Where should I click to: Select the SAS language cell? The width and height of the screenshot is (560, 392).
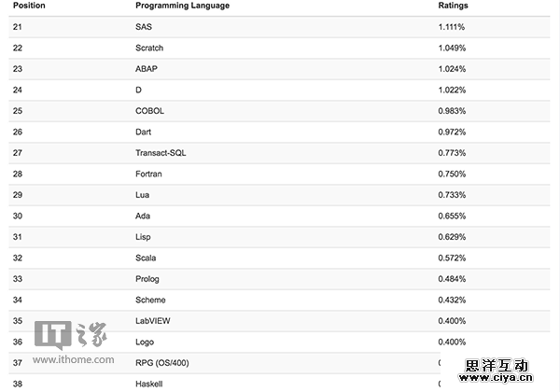pyautogui.click(x=144, y=26)
